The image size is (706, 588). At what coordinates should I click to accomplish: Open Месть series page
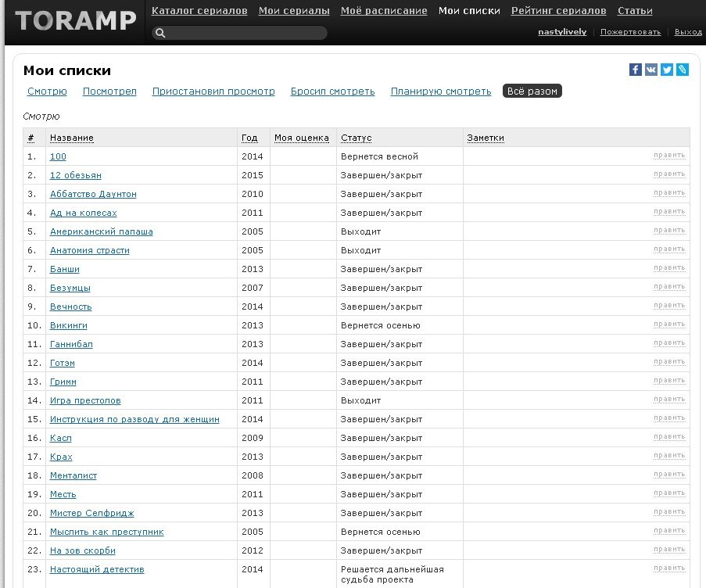pyautogui.click(x=63, y=494)
